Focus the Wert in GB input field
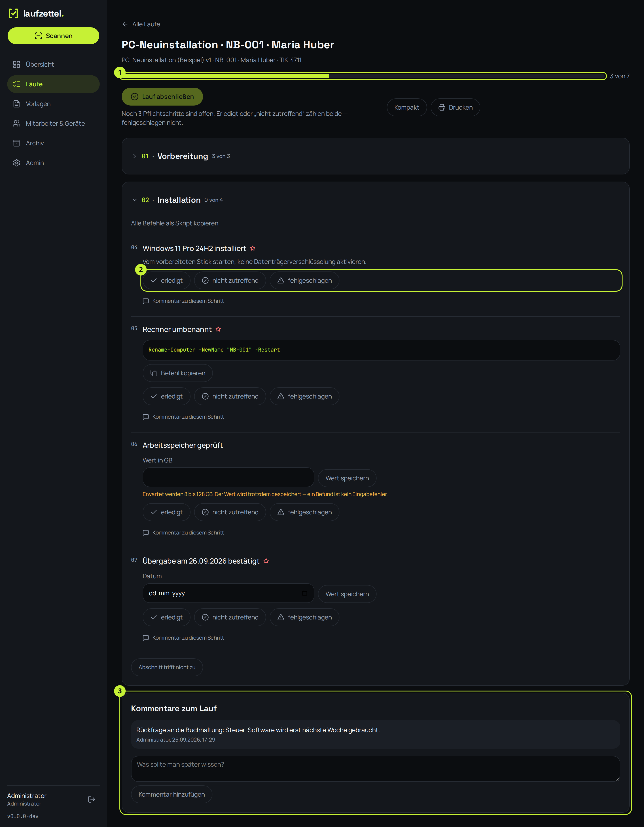 pyautogui.click(x=228, y=477)
